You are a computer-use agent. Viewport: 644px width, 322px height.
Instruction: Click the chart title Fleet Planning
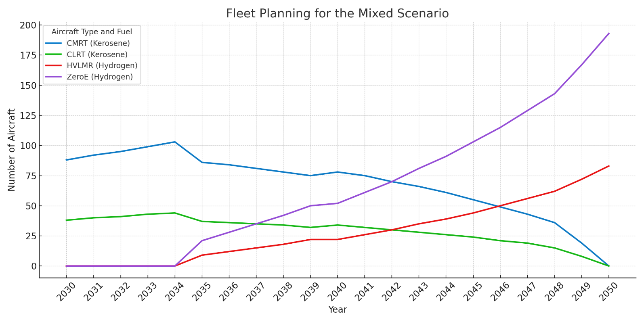(337, 13)
